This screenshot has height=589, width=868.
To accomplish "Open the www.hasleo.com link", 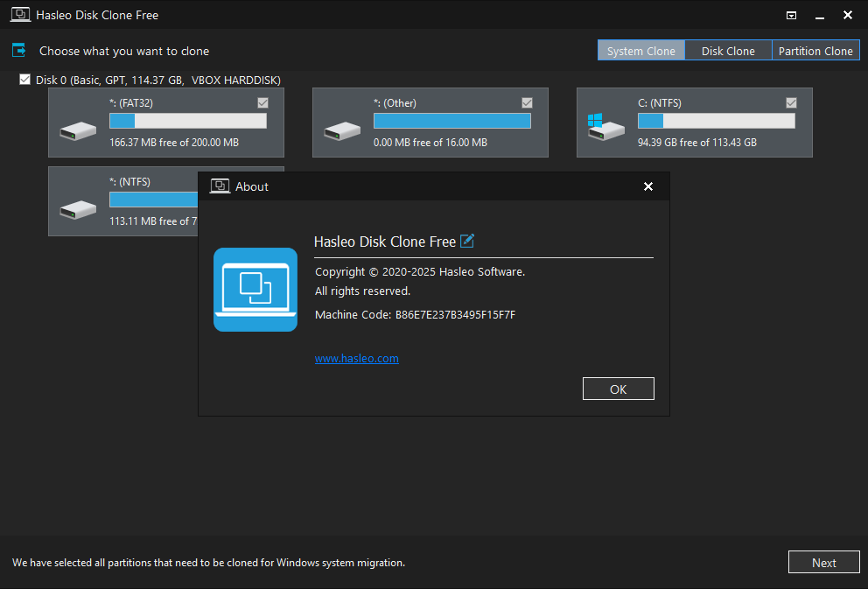I will (x=356, y=358).
